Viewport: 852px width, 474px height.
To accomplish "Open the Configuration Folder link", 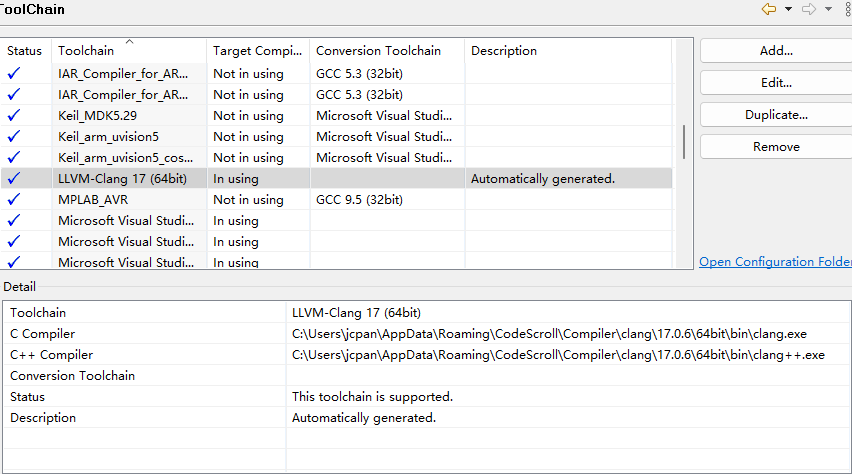I will (x=775, y=261).
